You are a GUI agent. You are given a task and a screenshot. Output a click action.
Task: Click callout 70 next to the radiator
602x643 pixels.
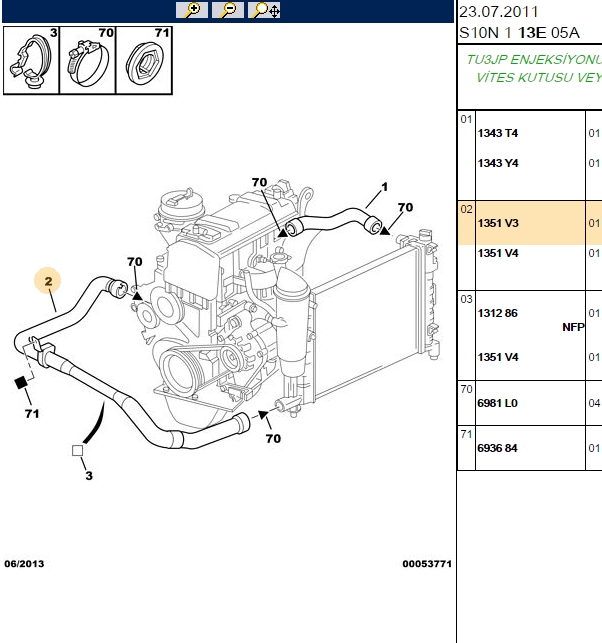(x=405, y=207)
